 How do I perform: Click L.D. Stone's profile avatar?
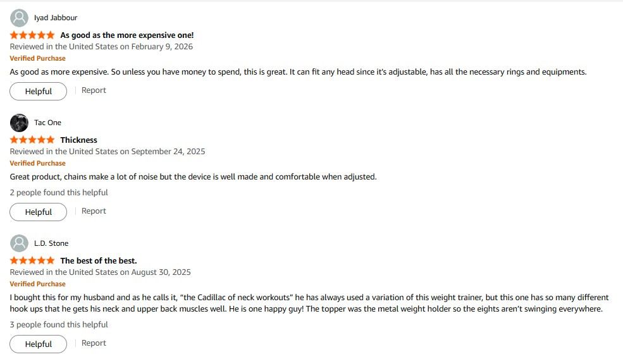(19, 243)
